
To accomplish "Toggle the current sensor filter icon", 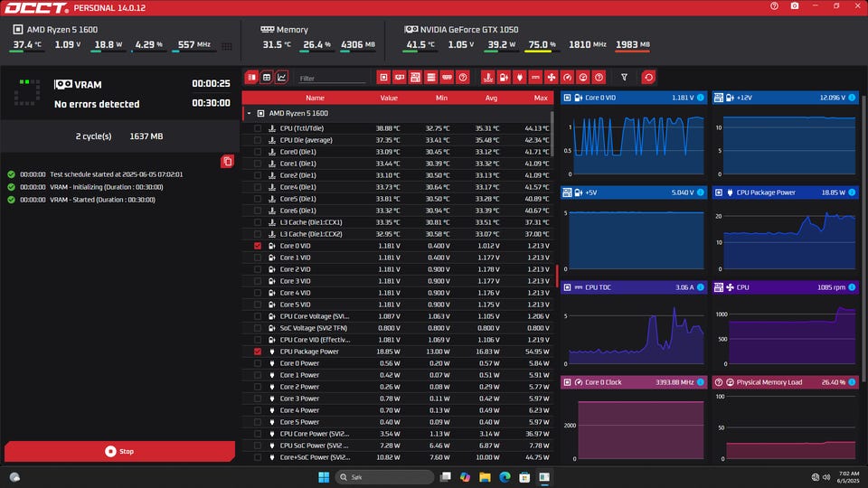I will pos(535,78).
